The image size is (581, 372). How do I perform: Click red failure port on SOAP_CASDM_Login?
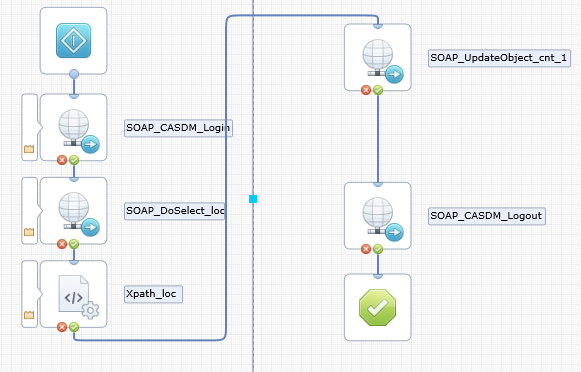tap(62, 160)
